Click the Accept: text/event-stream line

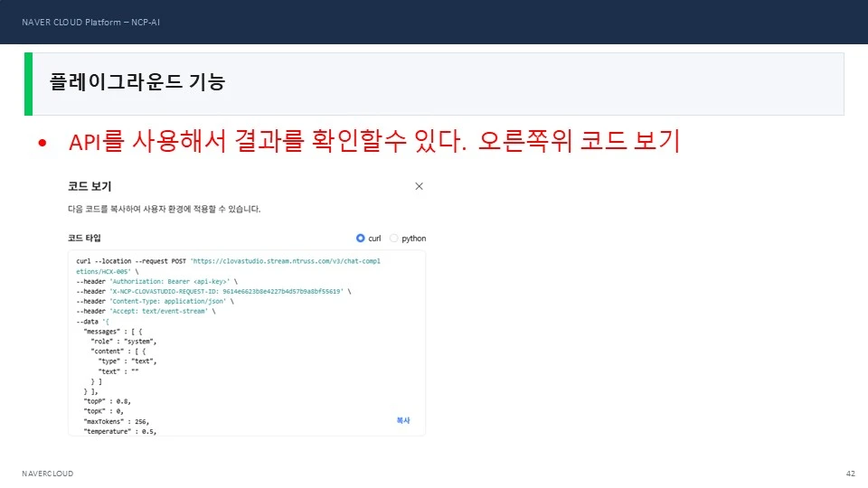pos(146,312)
